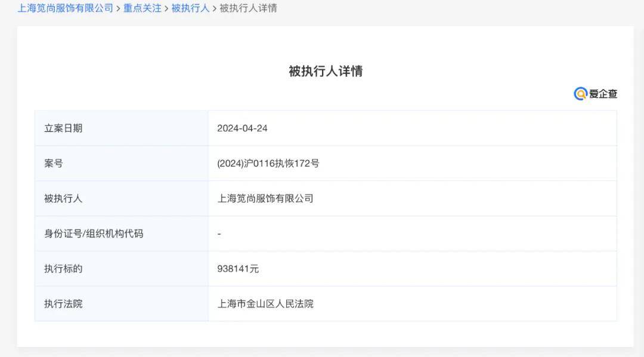
Task: Click the dash in the organization code cell
Action: [x=219, y=233]
